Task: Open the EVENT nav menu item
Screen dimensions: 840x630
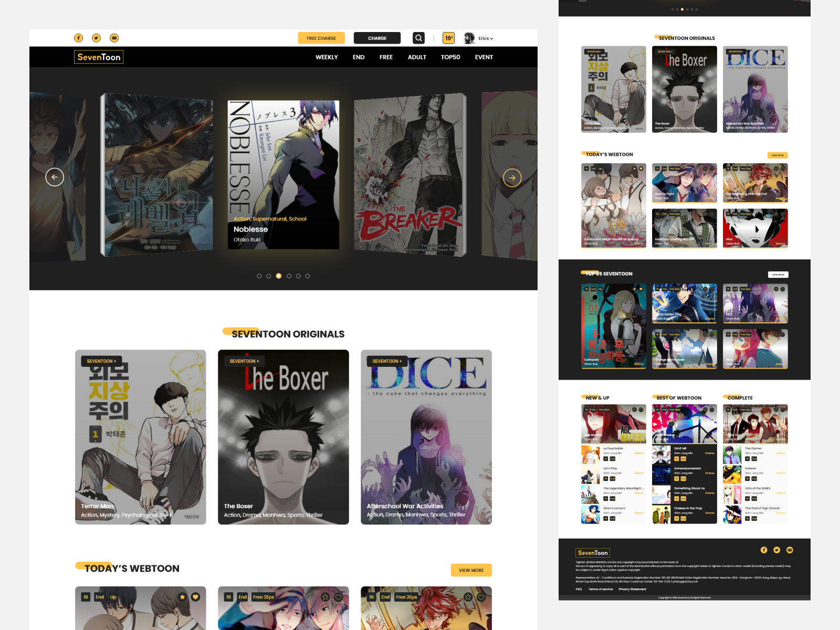Action: pos(484,57)
